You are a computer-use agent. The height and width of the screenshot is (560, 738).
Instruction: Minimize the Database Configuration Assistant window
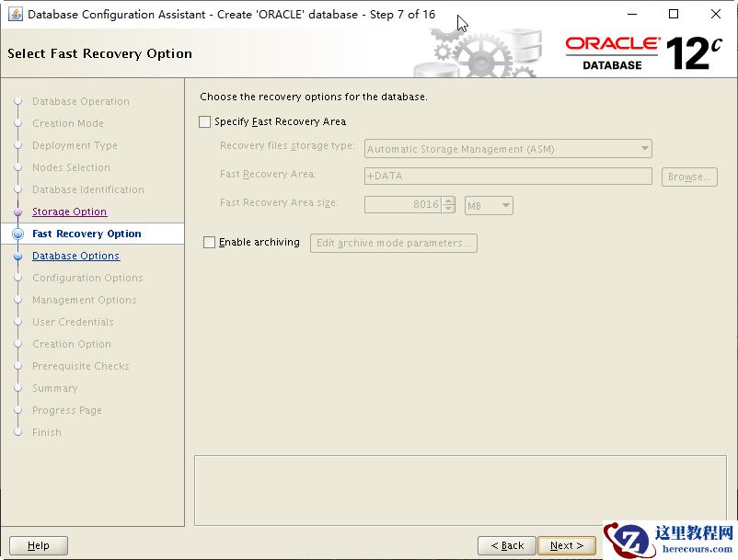[632, 14]
